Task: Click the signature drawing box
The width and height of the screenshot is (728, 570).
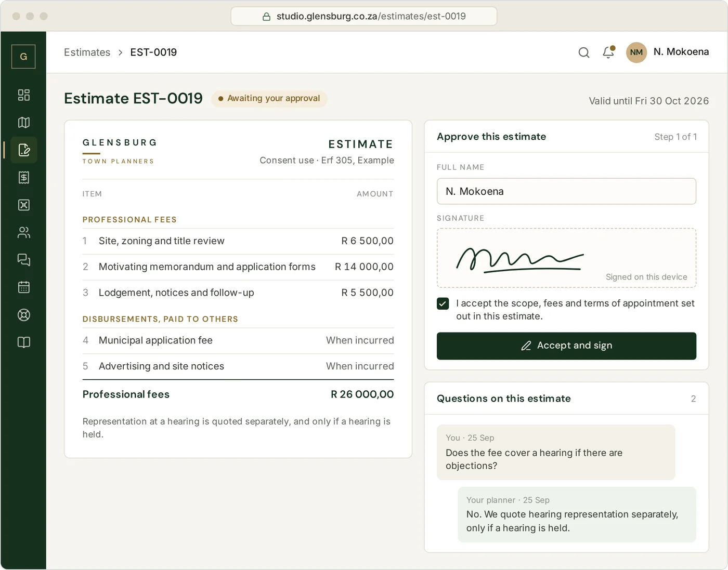Action: (566, 258)
